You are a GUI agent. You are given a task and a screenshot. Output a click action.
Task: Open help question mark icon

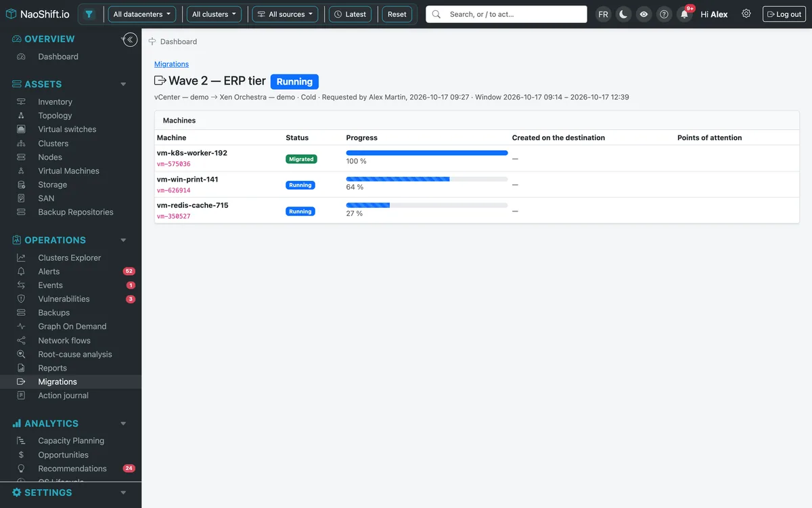[664, 14]
